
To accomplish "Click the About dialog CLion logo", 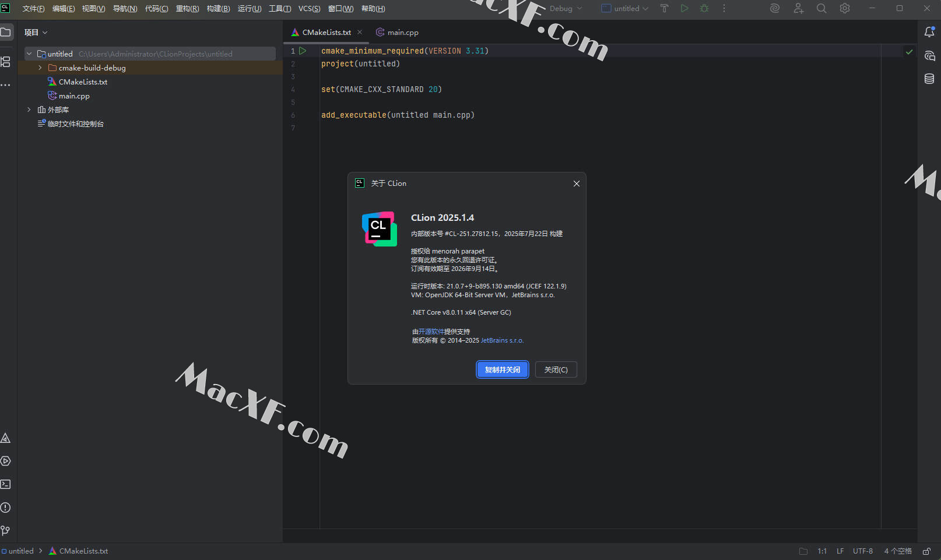I will [x=380, y=229].
